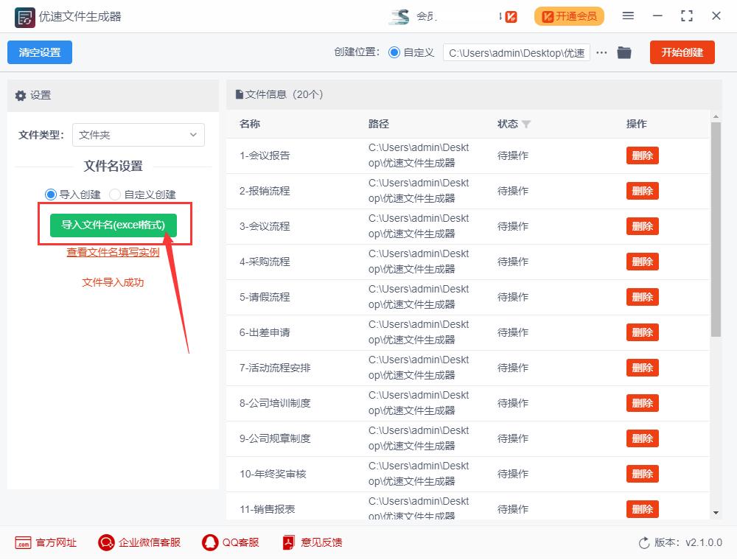Delete the 5-请假流程 row entry

click(642, 297)
